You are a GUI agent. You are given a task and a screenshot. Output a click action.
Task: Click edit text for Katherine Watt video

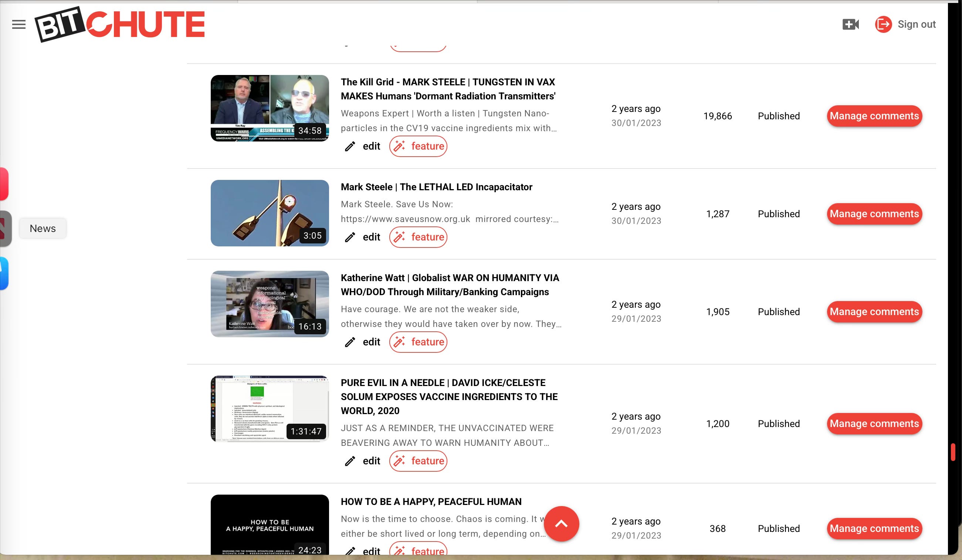click(372, 342)
